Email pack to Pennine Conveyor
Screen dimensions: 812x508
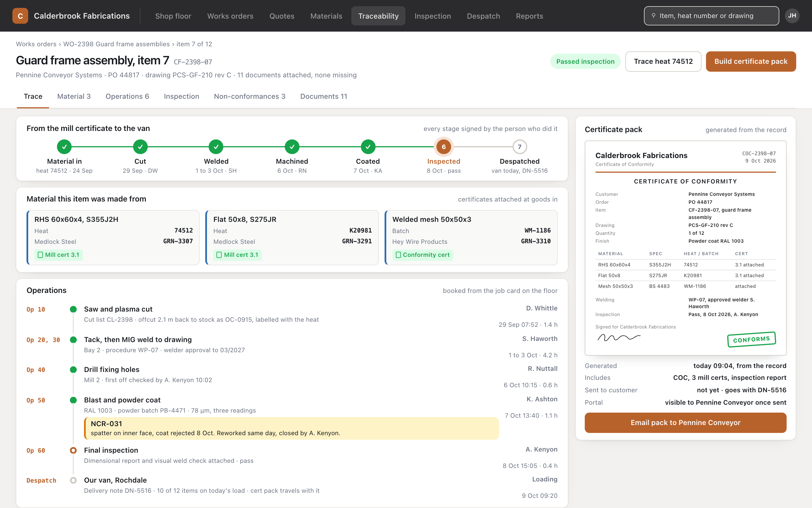tap(685, 423)
